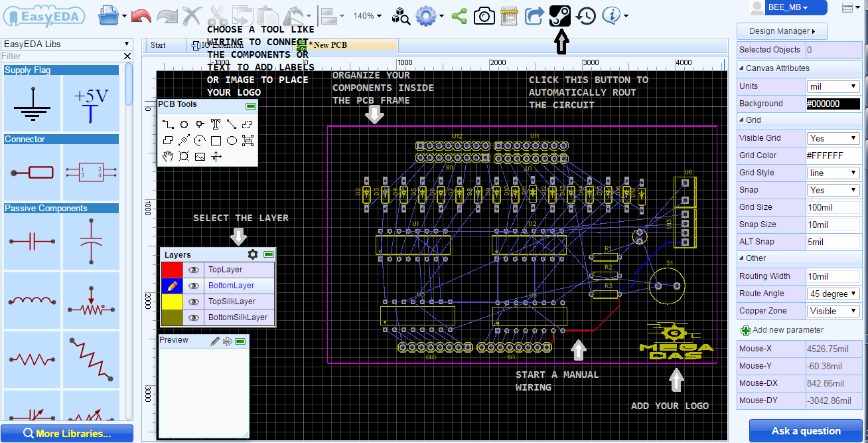Click the green share icon in toolbar
Image resolution: width=868 pixels, height=443 pixels.
pos(459,15)
